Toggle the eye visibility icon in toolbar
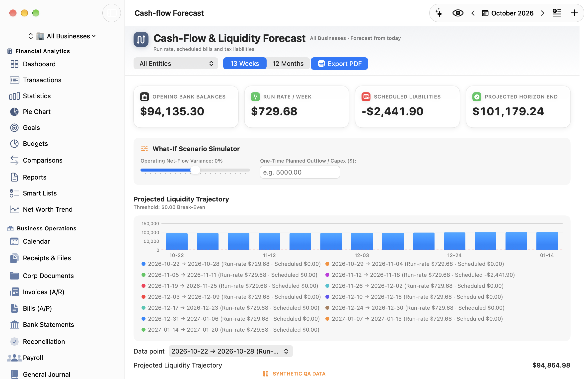 pos(458,13)
